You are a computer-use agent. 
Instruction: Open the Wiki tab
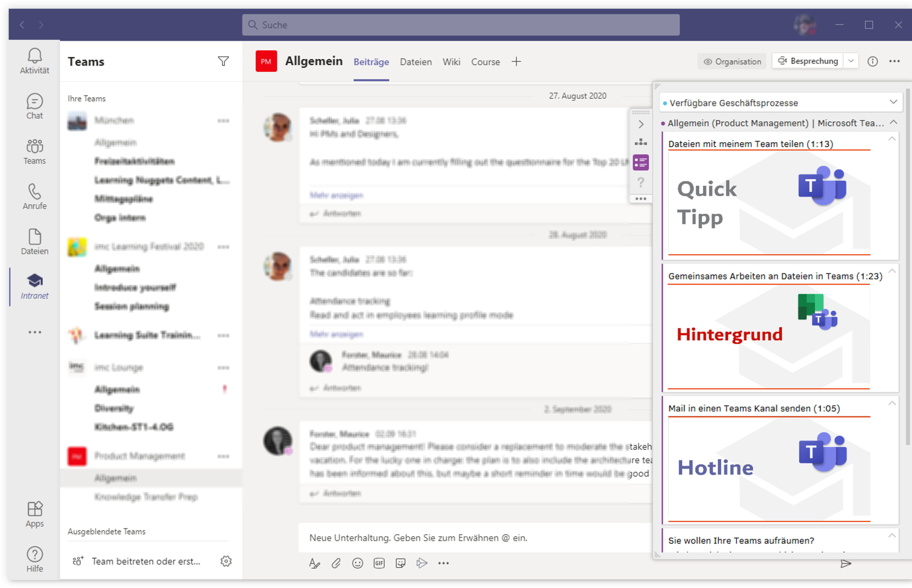point(451,62)
